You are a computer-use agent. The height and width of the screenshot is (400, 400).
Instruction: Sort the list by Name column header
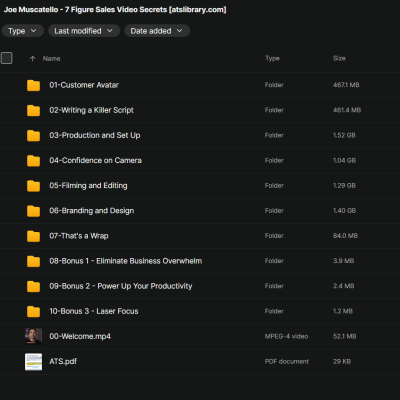(52, 59)
